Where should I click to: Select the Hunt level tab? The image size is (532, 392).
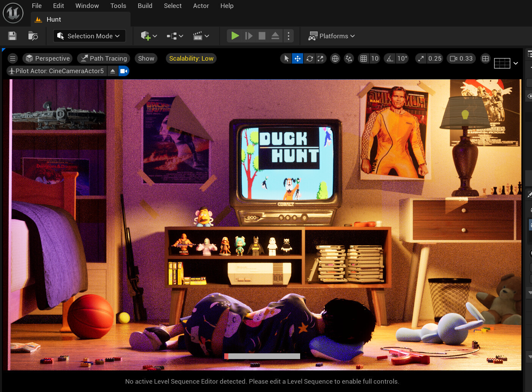tap(80, 19)
